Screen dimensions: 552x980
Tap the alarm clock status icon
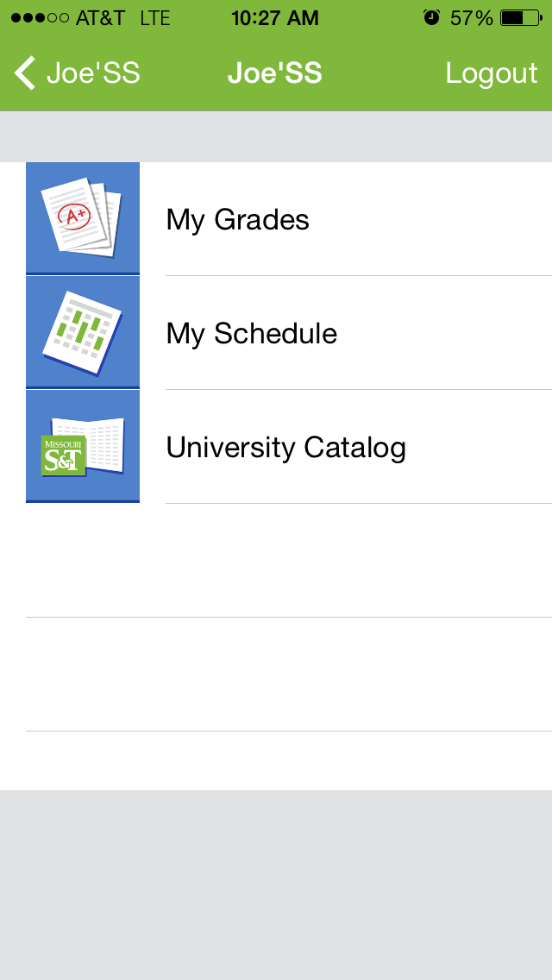[431, 18]
